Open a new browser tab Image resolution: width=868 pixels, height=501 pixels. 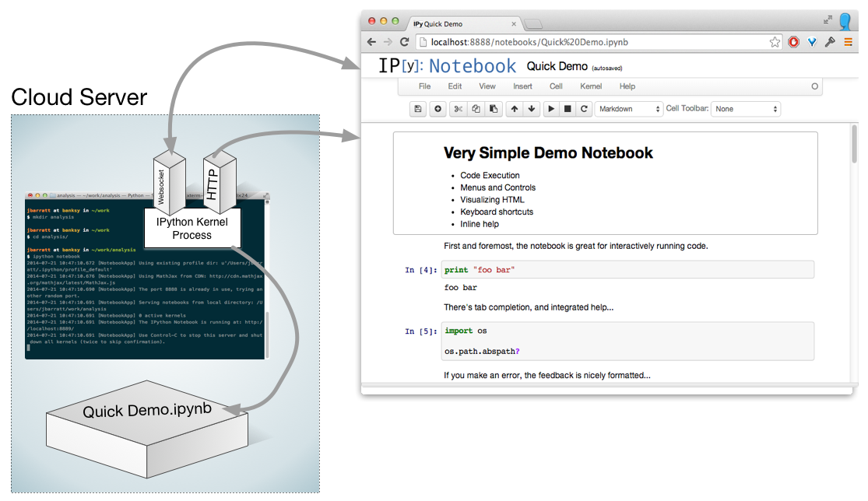[533, 24]
